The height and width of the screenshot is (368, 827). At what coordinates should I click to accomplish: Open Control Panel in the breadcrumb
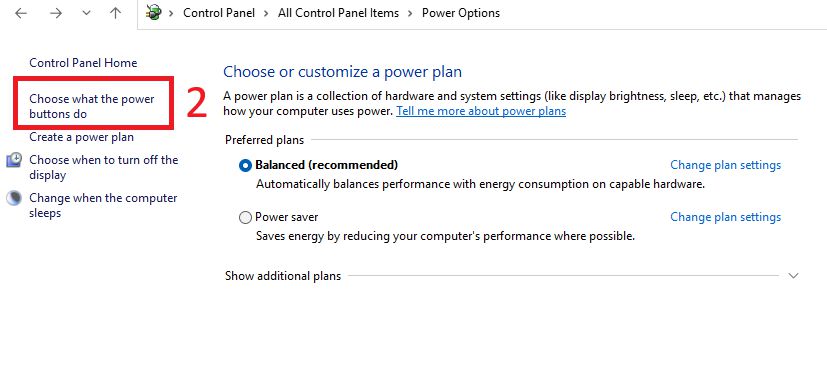point(219,13)
